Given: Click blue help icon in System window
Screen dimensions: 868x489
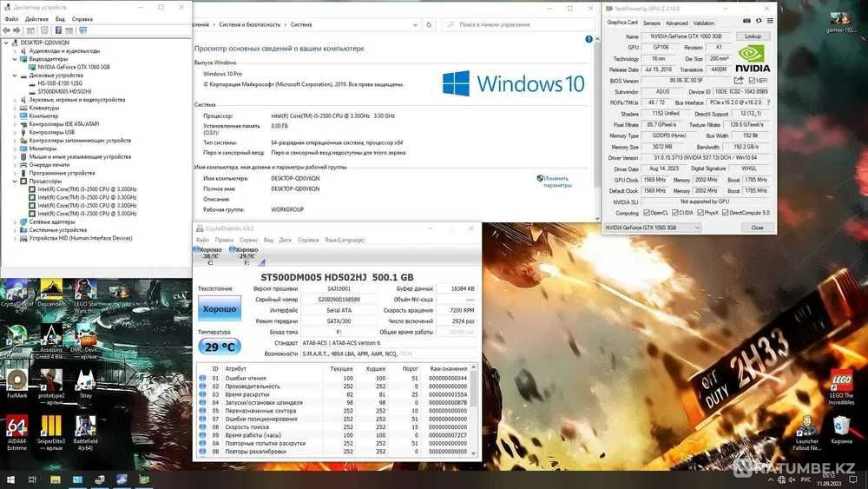Looking at the screenshot, I should coord(589,39).
